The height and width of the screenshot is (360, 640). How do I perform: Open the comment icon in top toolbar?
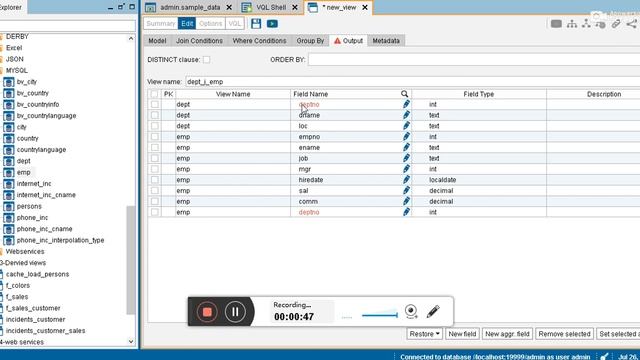[x=556, y=24]
